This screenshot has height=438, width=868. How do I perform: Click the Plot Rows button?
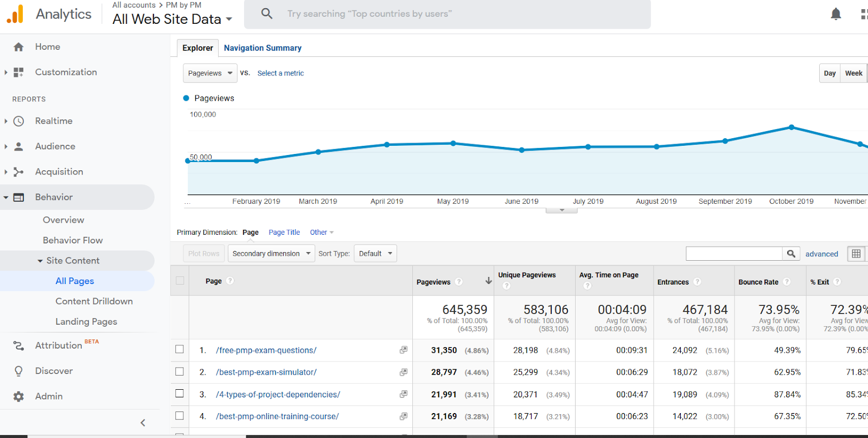click(203, 254)
